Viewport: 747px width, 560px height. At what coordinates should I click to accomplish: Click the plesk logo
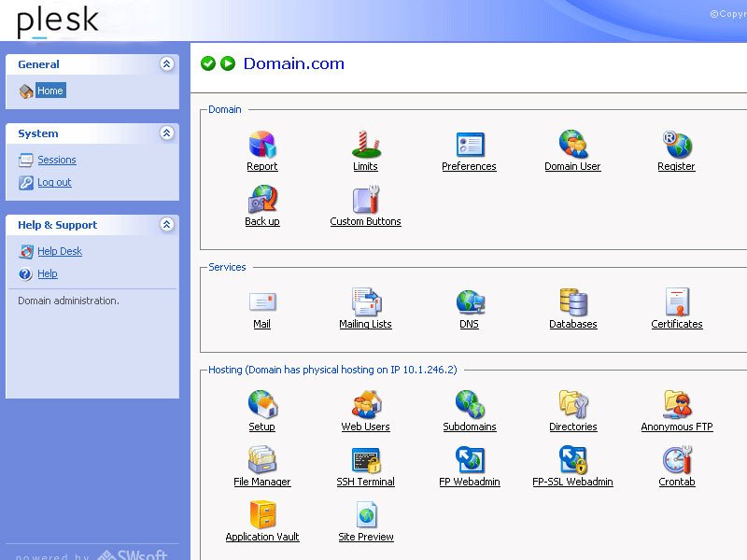(57, 21)
